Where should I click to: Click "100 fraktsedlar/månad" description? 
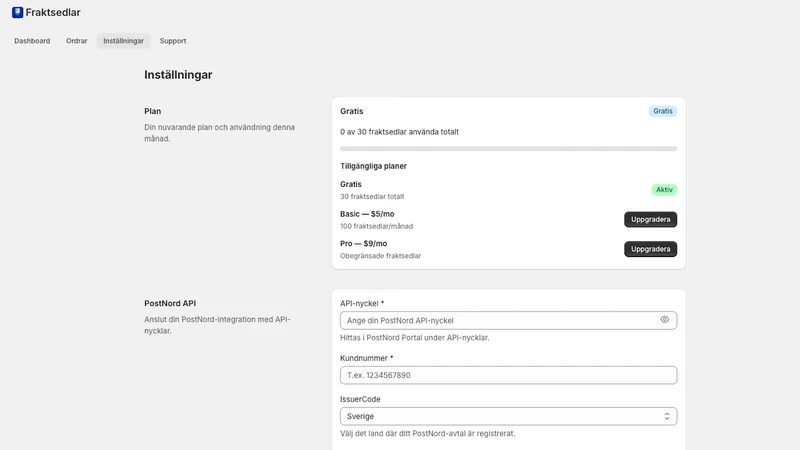coord(377,226)
